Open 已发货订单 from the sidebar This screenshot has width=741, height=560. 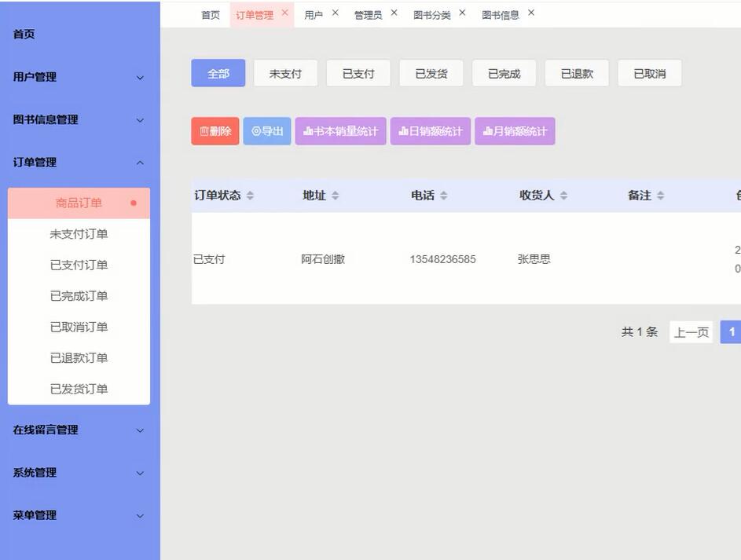pyautogui.click(x=79, y=386)
